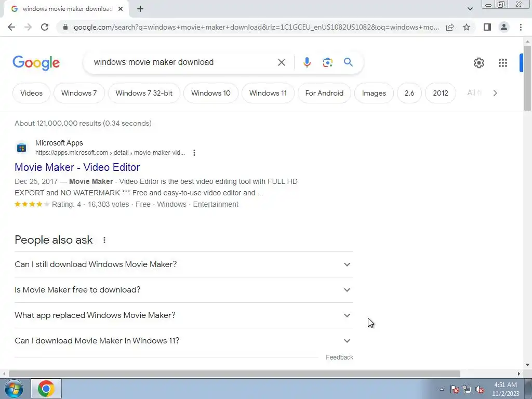Image resolution: width=532 pixels, height=399 pixels.
Task: Click the Chrome address bar URL
Action: point(256,27)
